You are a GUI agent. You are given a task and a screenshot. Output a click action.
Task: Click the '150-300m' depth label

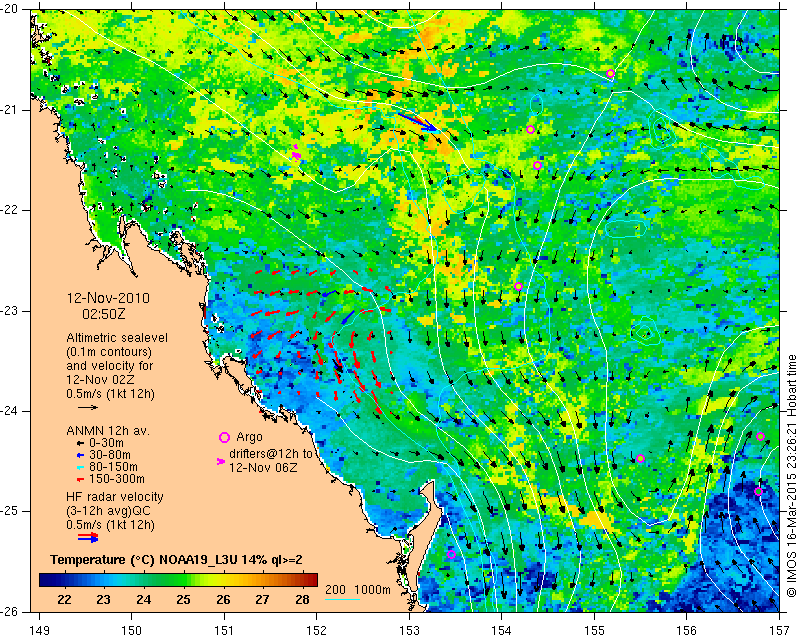(117, 479)
